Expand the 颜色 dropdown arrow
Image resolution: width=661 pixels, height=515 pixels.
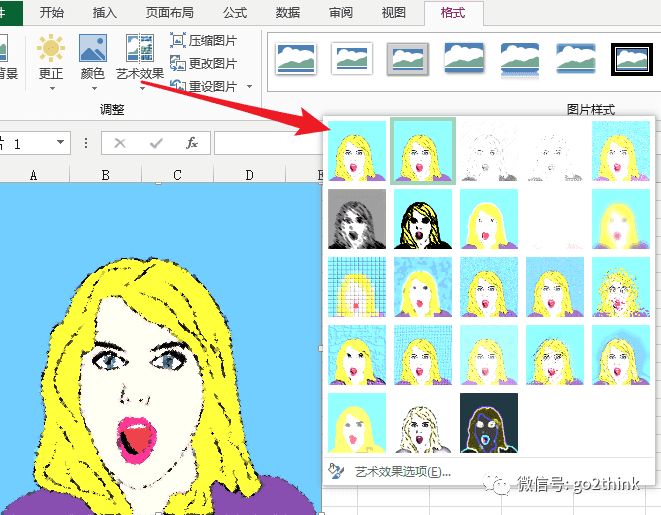click(x=94, y=89)
